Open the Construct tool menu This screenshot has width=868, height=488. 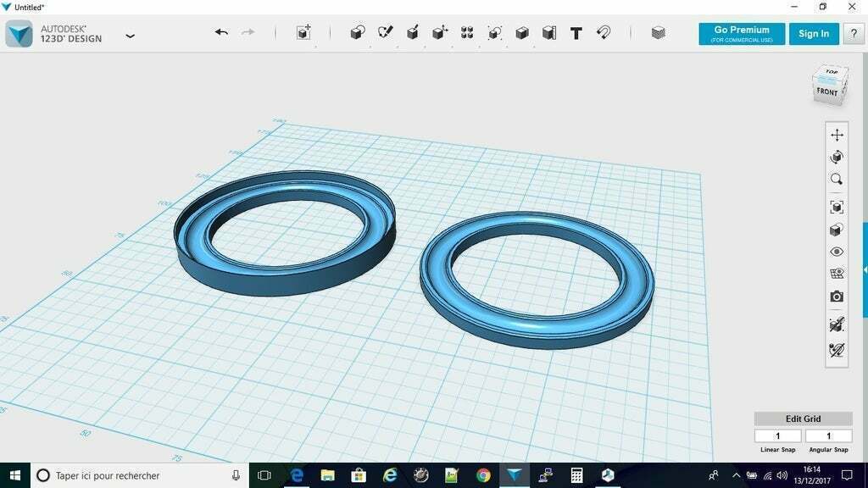click(413, 33)
